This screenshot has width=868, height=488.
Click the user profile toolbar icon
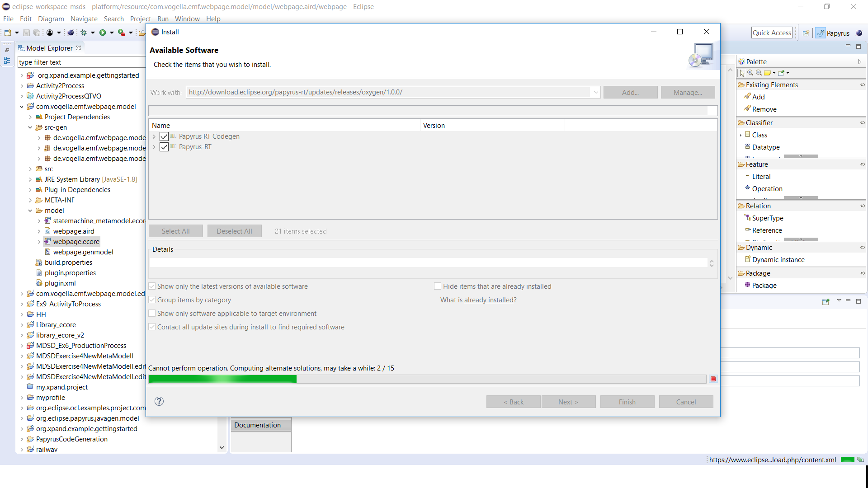click(50, 33)
